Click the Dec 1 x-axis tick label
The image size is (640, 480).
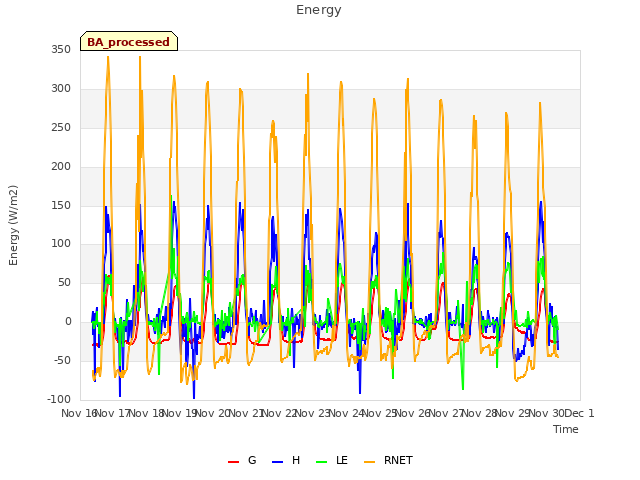[x=580, y=413]
